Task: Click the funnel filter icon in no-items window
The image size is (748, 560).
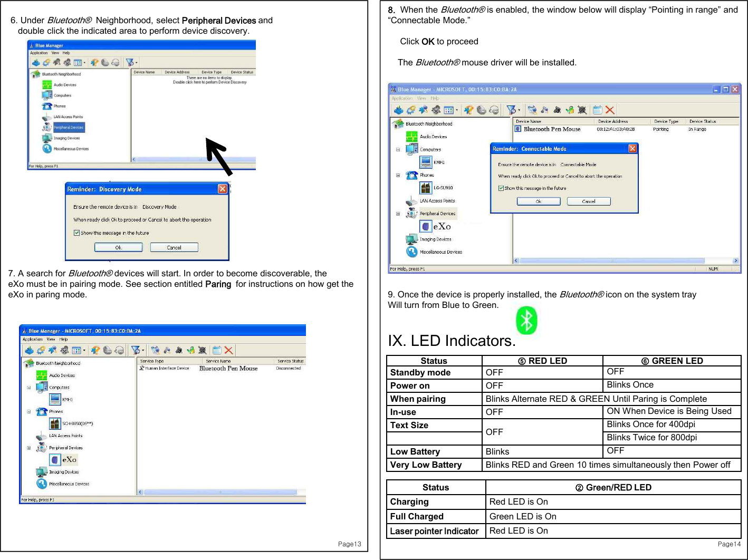Action: click(129, 62)
